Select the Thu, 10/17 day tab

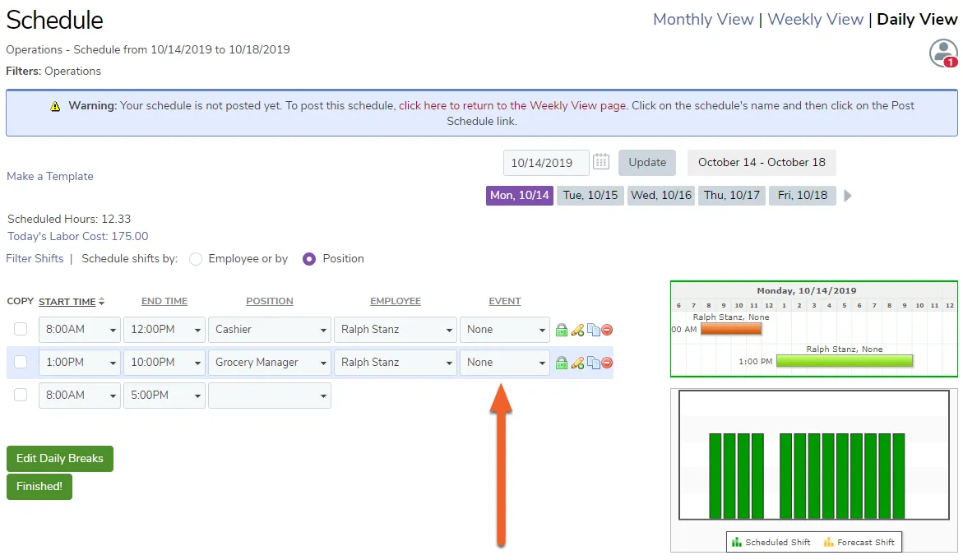click(731, 195)
